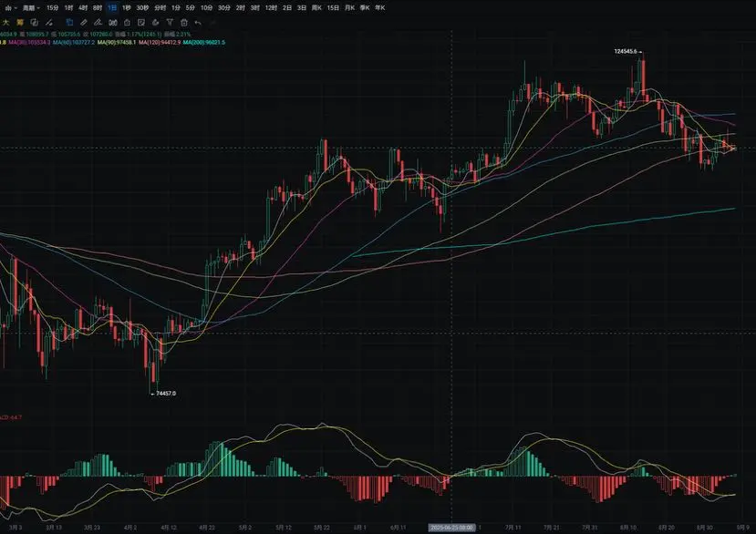Switch chart to 2日 interval
Screen dimensions: 756x534
(287, 7)
